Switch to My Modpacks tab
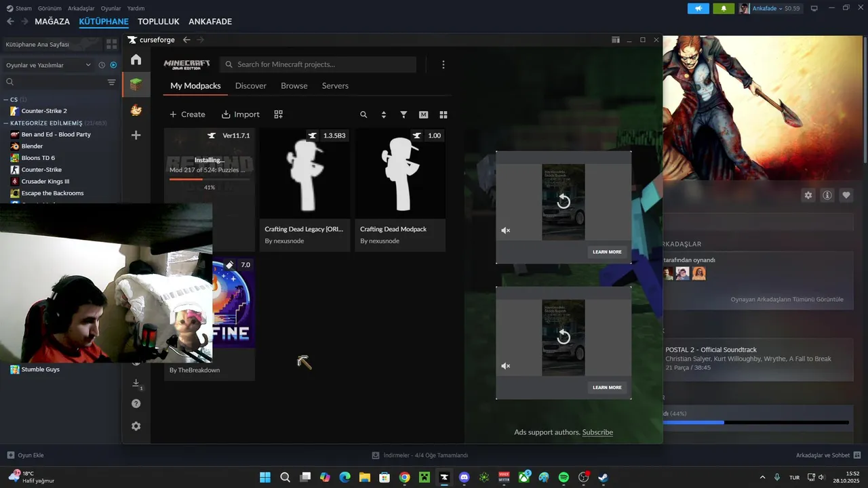 [195, 86]
